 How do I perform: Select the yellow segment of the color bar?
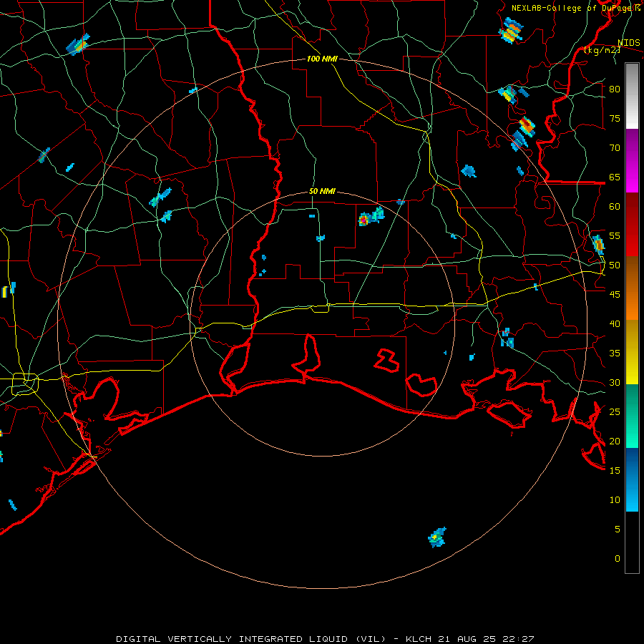point(632,352)
